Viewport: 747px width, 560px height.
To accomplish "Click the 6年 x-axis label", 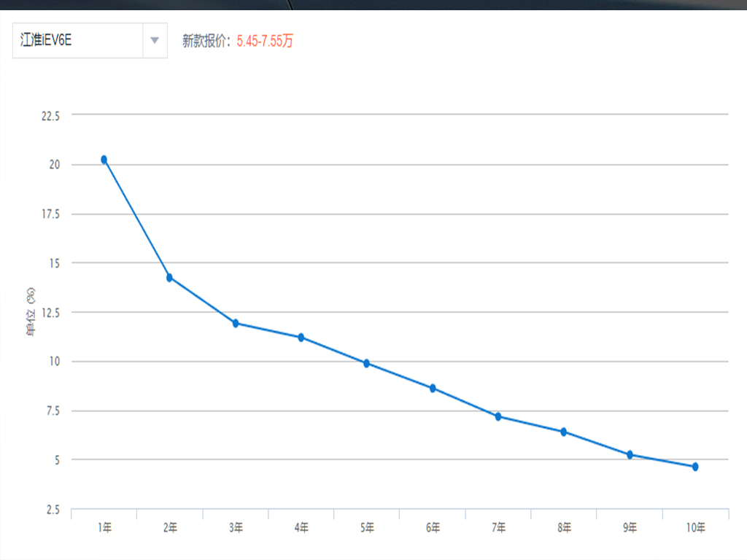I will [433, 528].
